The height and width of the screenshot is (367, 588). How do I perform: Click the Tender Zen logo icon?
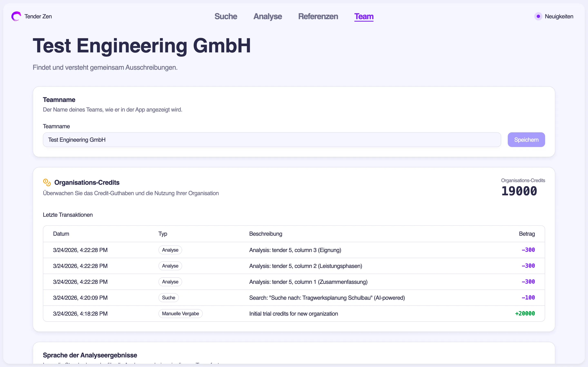pos(16,16)
